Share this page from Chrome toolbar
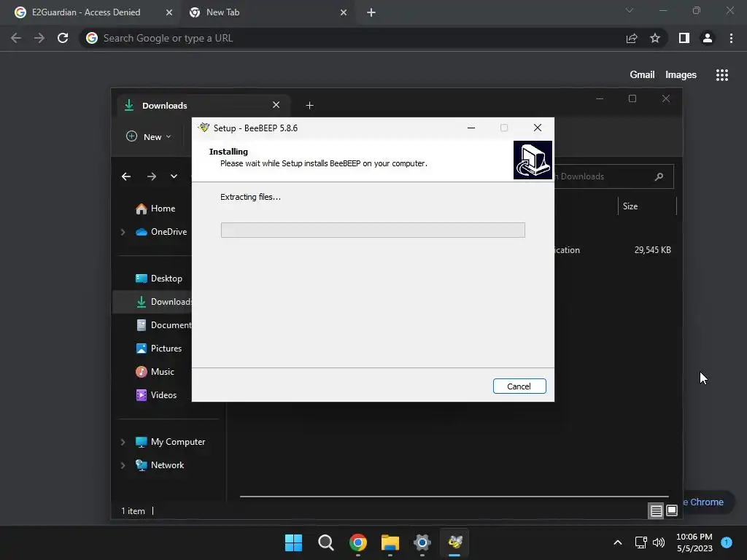The image size is (747, 560). pos(632,38)
